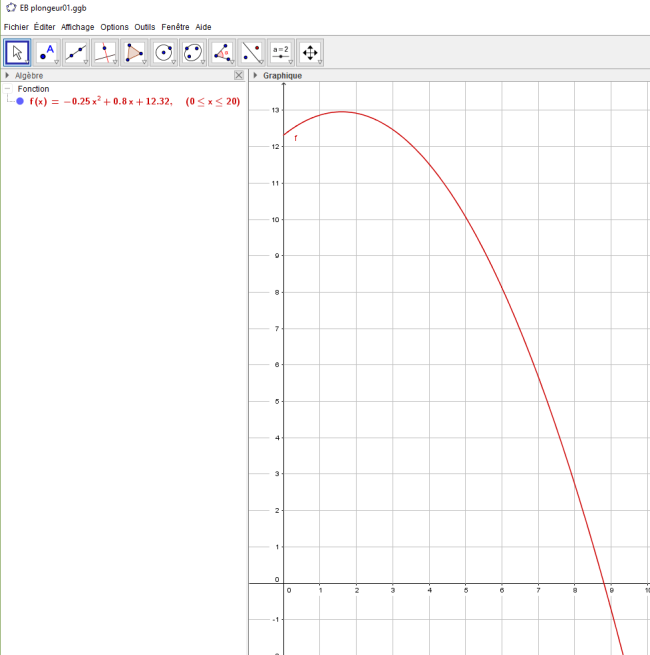Image resolution: width=650 pixels, height=655 pixels.
Task: Open the Aide menu
Action: (x=203, y=27)
